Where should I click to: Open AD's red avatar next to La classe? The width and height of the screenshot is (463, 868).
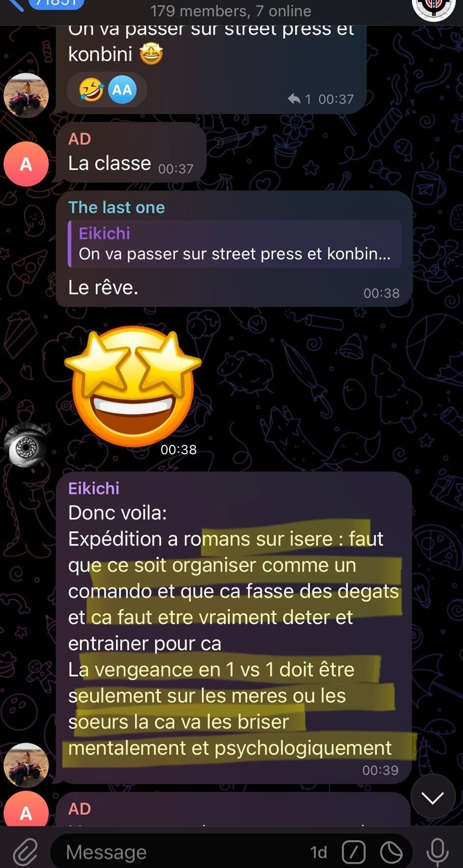click(x=26, y=164)
